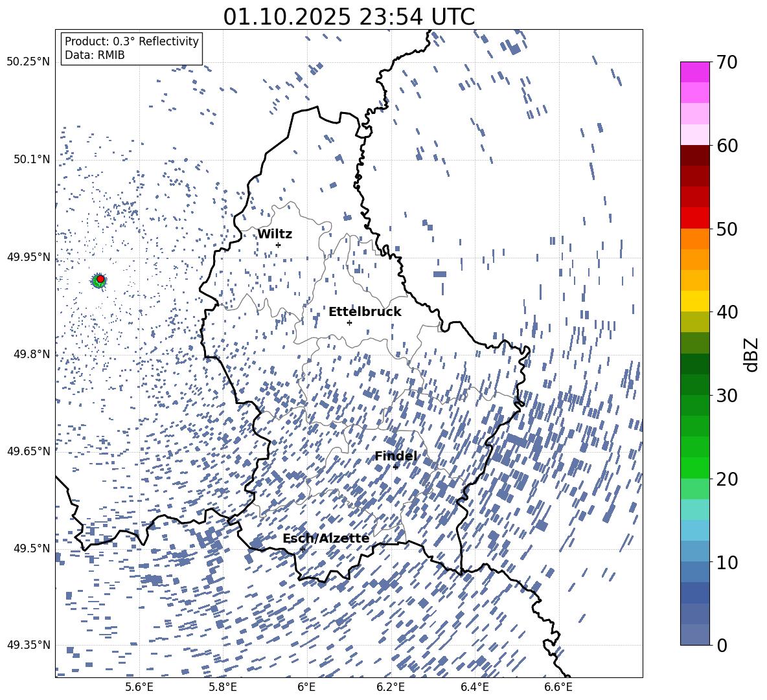The height and width of the screenshot is (700, 767).
Task: Click the colorbar tick value 70
Action: 727,62
